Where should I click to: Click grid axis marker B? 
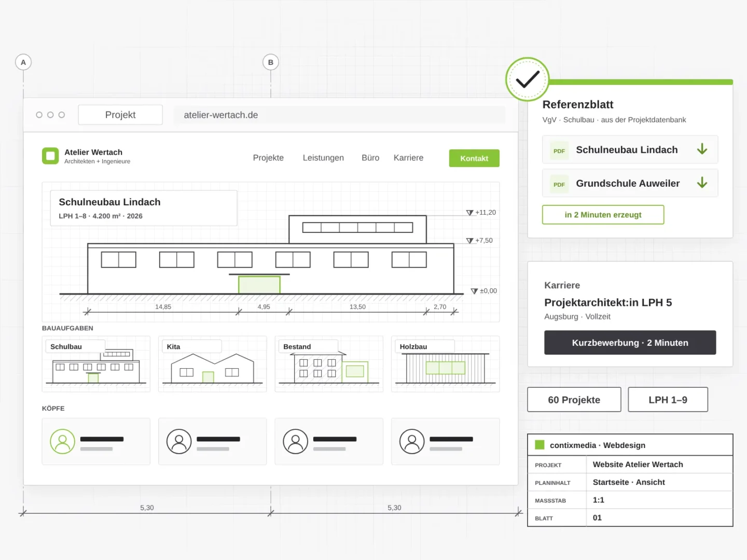point(271,62)
